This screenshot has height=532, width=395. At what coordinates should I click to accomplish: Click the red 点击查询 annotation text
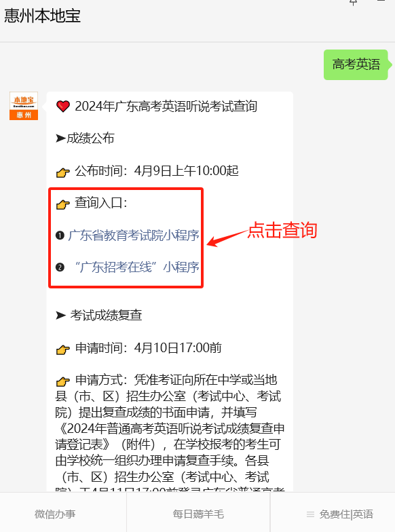[x=282, y=231]
